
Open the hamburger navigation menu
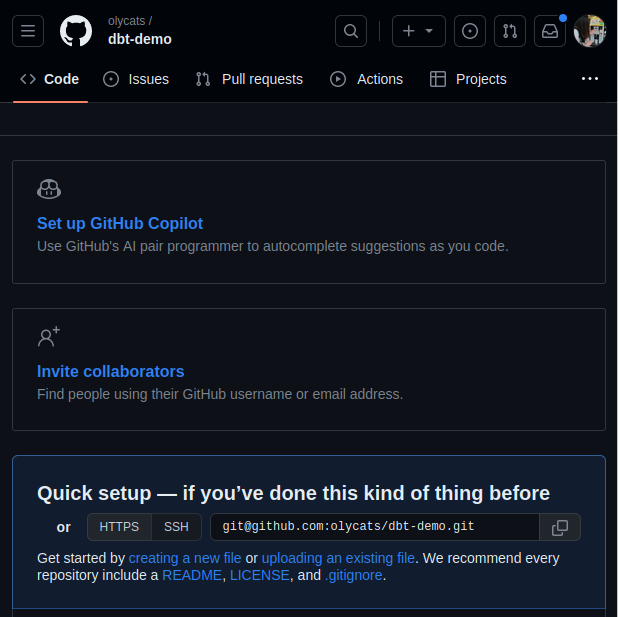[x=28, y=31]
